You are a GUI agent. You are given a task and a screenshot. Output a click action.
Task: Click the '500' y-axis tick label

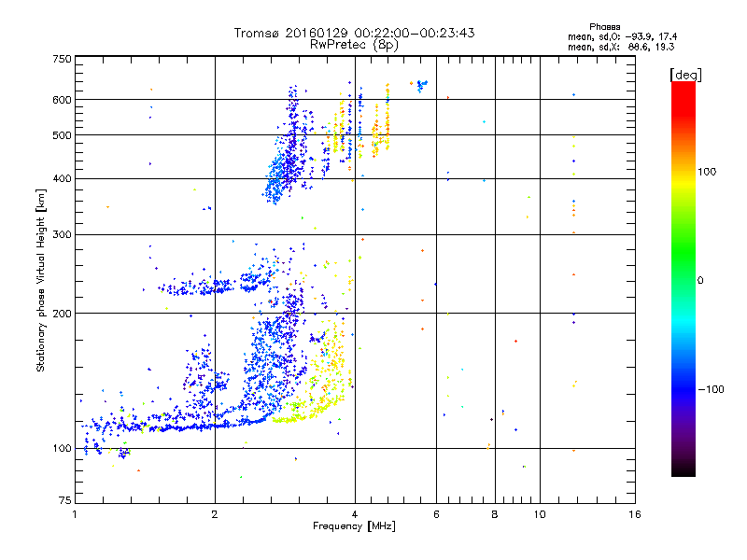pyautogui.click(x=63, y=135)
